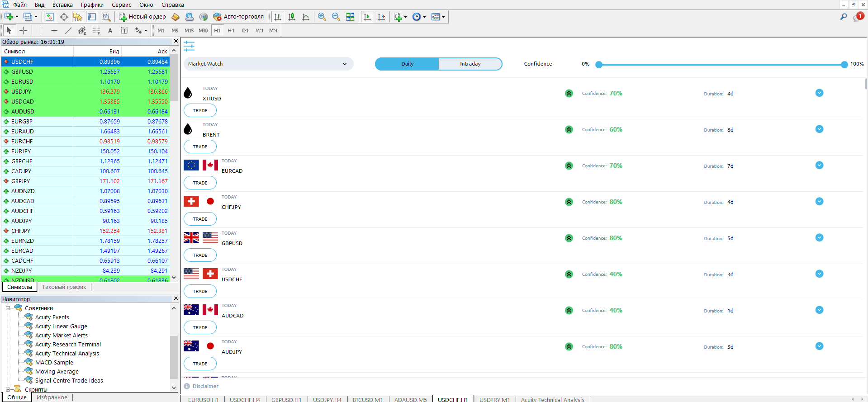Toggle Terminal panel icon
The width and height of the screenshot is (868, 402).
click(92, 17)
